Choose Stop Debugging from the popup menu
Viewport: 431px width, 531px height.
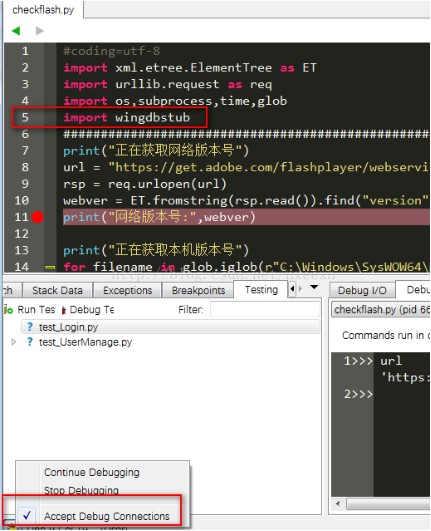click(x=81, y=490)
